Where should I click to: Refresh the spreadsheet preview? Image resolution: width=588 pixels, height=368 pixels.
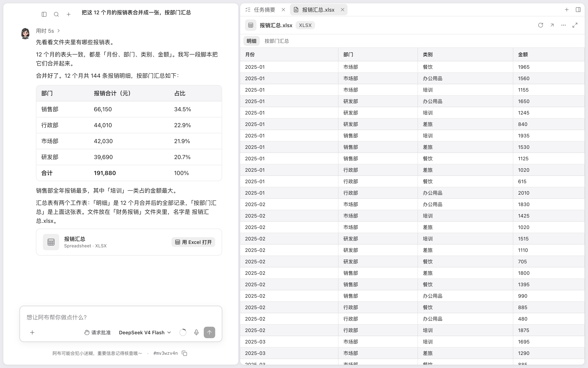[541, 25]
